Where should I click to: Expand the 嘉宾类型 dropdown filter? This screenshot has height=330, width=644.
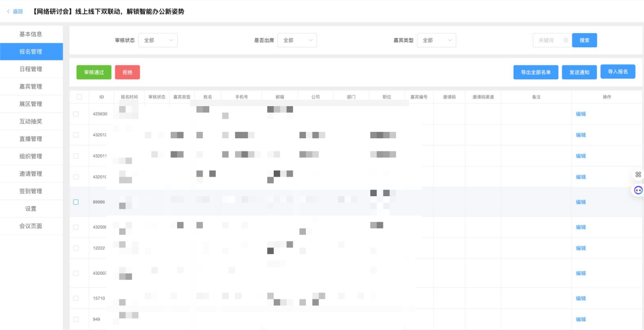point(436,40)
